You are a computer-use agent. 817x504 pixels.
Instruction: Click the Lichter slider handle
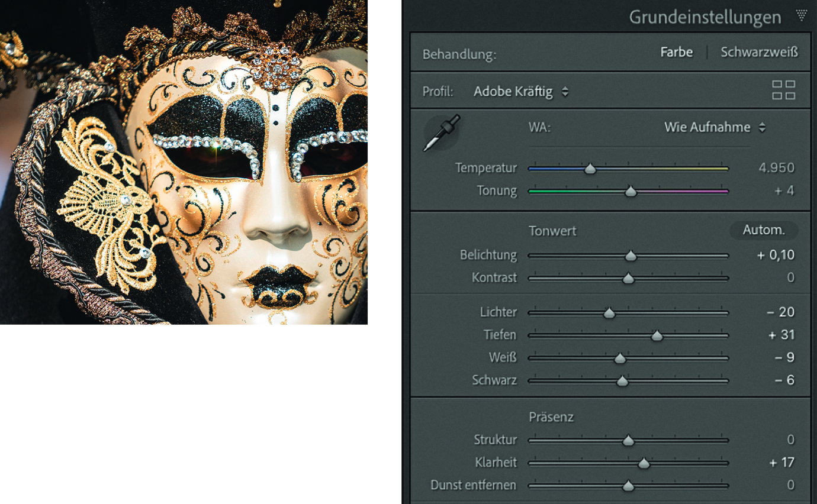[609, 314]
